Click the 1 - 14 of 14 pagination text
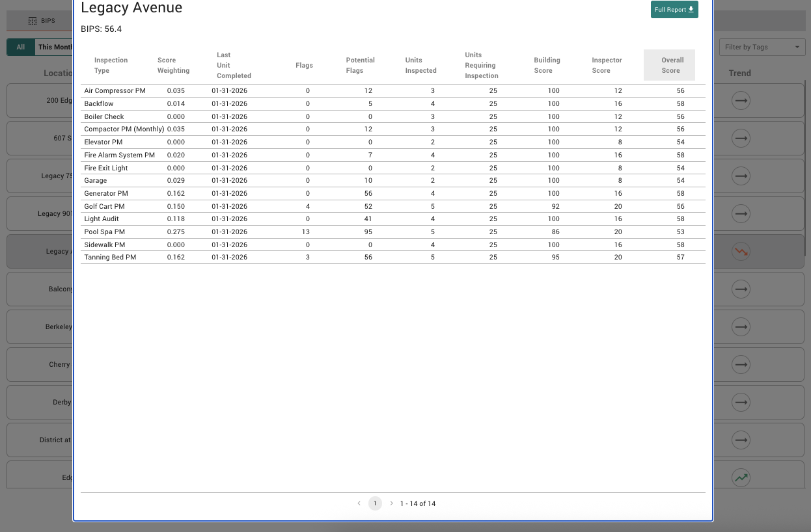The image size is (811, 532). click(x=418, y=503)
